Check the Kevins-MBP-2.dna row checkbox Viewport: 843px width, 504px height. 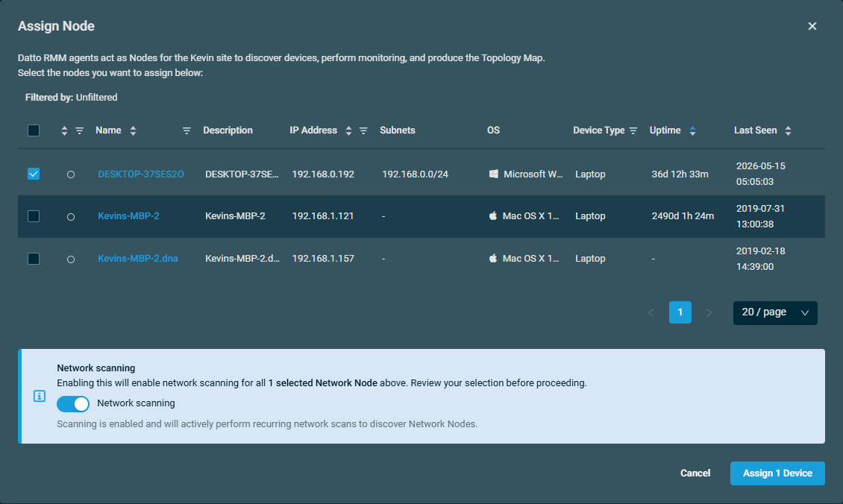click(x=34, y=259)
